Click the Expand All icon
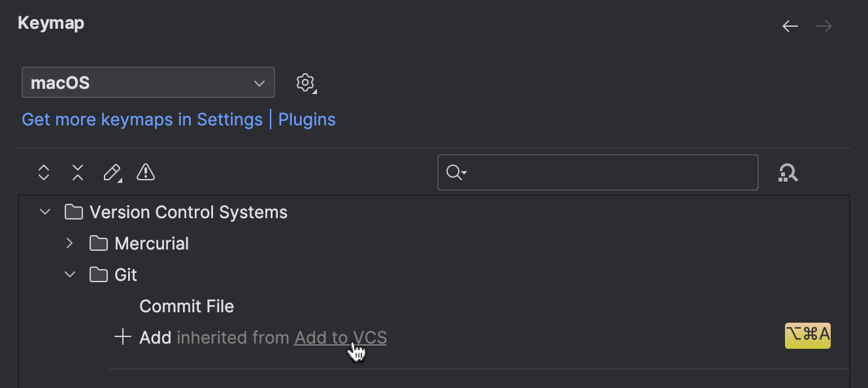 (x=43, y=172)
